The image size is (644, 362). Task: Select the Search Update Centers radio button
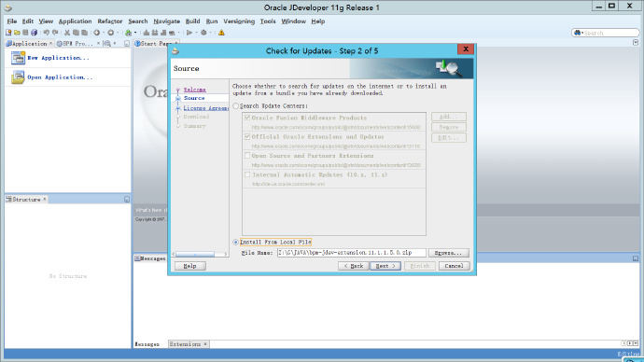click(236, 105)
